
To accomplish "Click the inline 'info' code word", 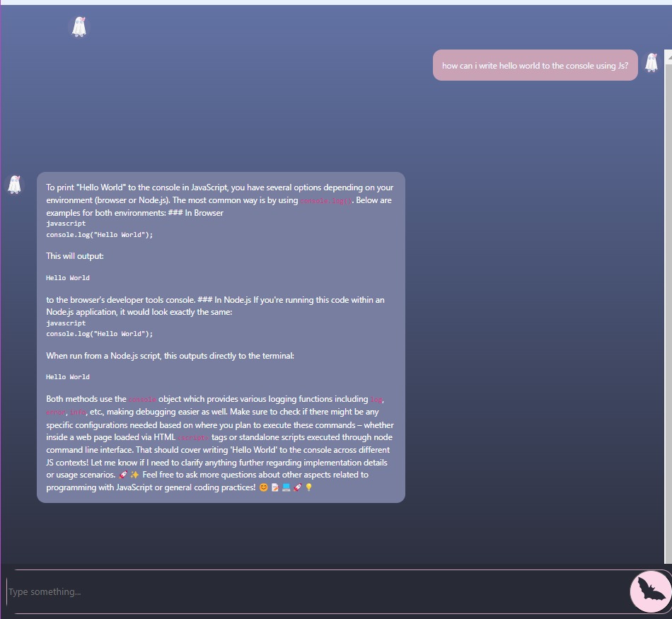I will click(x=78, y=412).
